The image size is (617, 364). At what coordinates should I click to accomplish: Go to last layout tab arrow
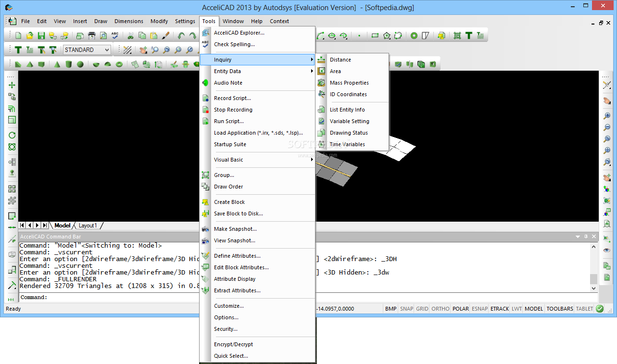click(45, 225)
